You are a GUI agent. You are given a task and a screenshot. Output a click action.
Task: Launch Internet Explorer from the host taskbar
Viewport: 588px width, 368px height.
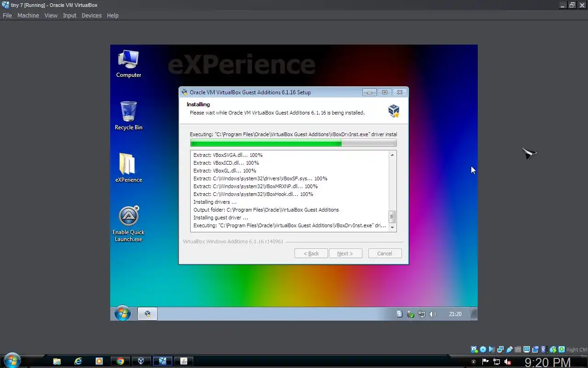tap(78, 361)
